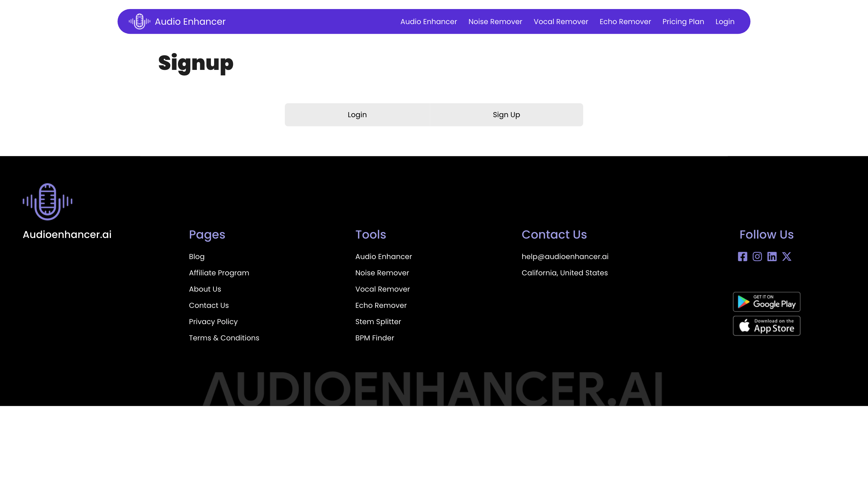Visit LinkedIn via footer icon
Image resolution: width=868 pixels, height=488 pixels.
tap(772, 256)
